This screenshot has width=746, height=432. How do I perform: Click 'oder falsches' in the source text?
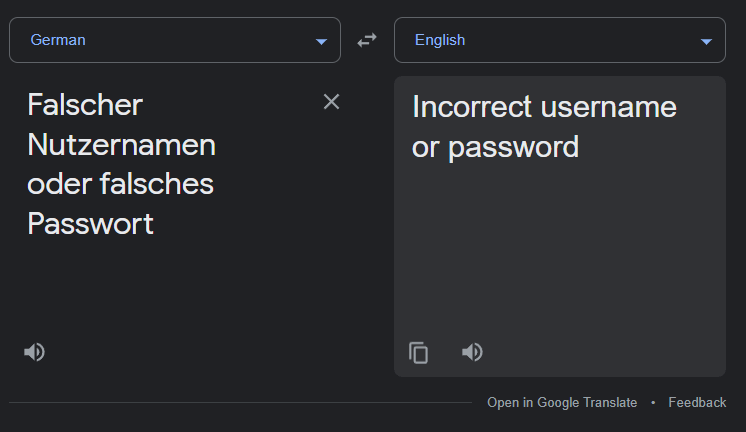click(120, 184)
